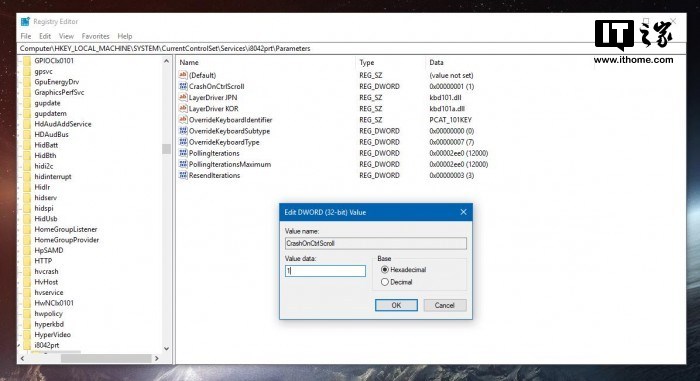Click the GpuEnergyDrv folder icon

point(27,82)
